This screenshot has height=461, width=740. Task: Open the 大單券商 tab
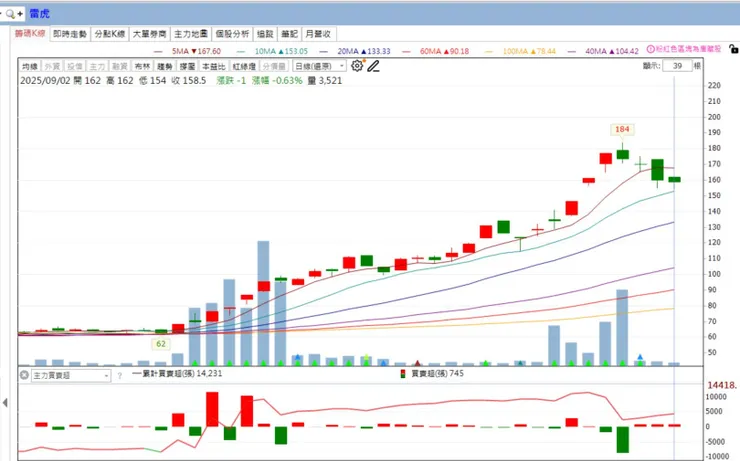click(150, 34)
